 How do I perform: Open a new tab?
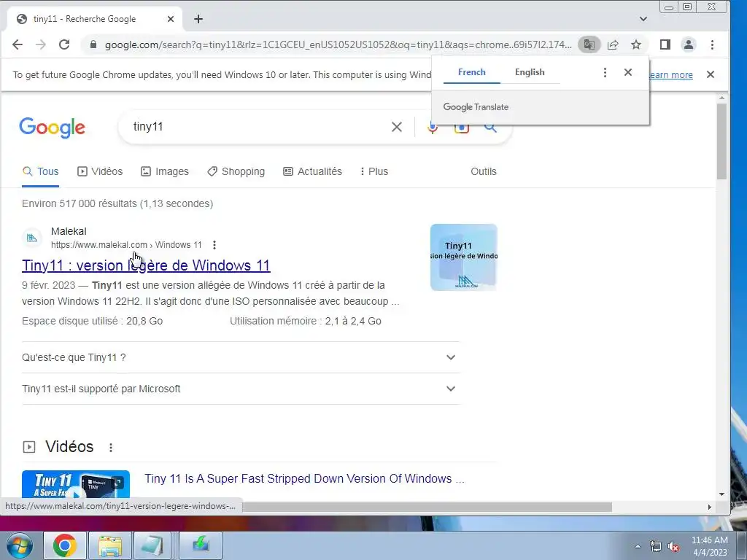198,19
